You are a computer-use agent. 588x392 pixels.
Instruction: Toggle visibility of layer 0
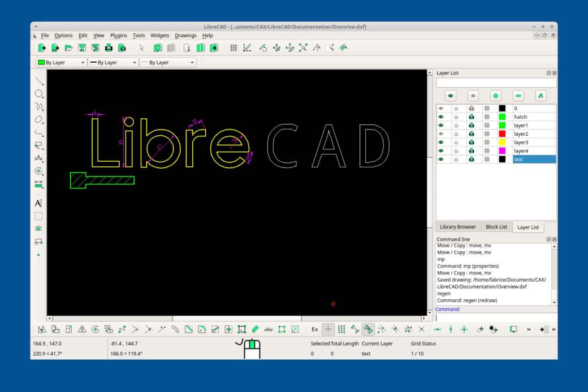click(x=441, y=109)
